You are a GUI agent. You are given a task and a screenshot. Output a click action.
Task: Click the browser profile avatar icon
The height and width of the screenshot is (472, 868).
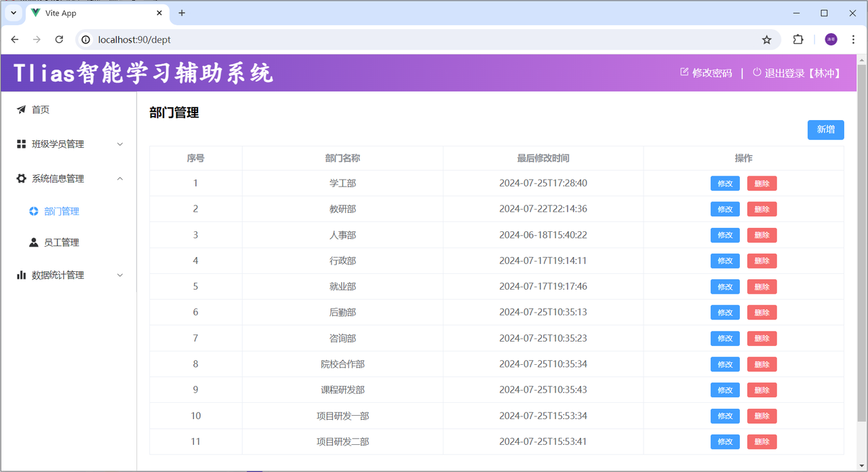point(831,39)
